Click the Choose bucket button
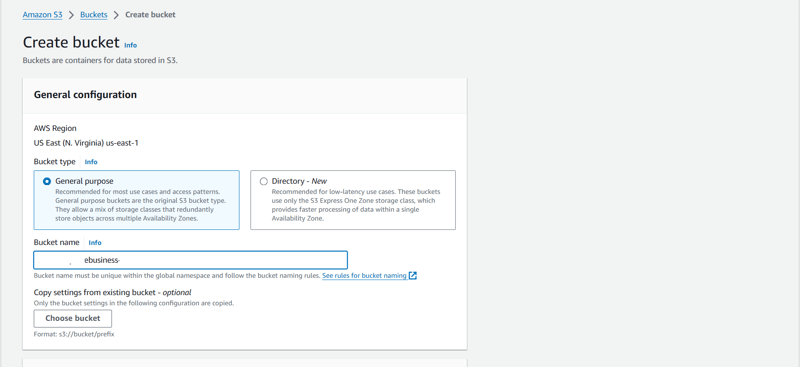The width and height of the screenshot is (800, 367). pyautogui.click(x=72, y=319)
